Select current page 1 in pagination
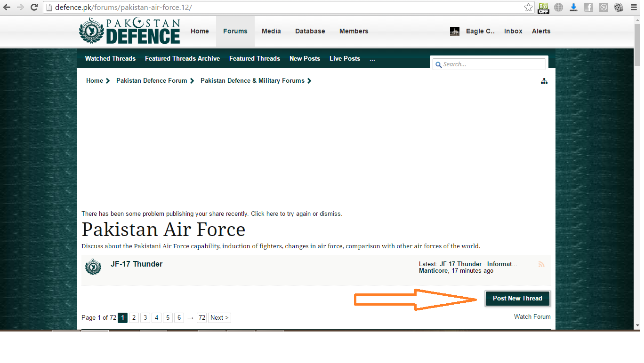 pyautogui.click(x=122, y=318)
